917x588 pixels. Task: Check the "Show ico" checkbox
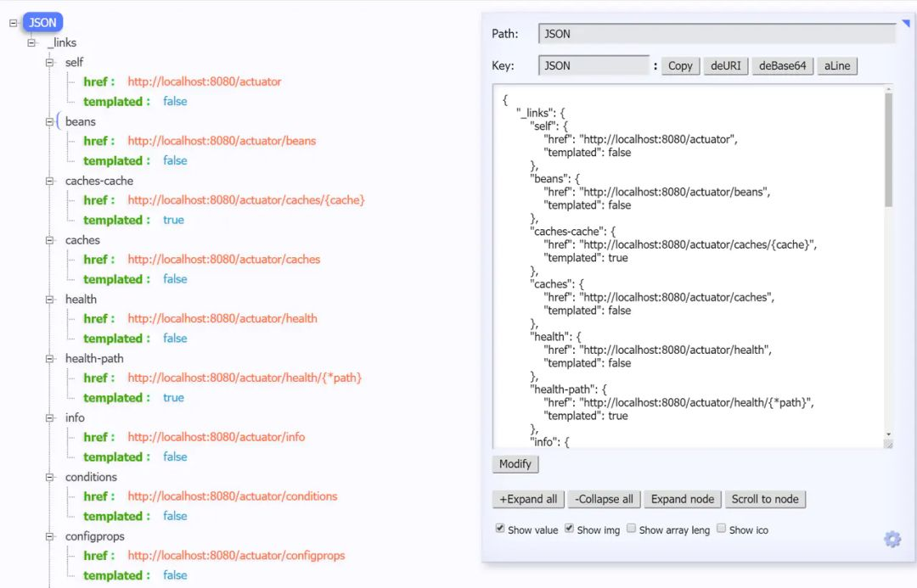point(721,529)
